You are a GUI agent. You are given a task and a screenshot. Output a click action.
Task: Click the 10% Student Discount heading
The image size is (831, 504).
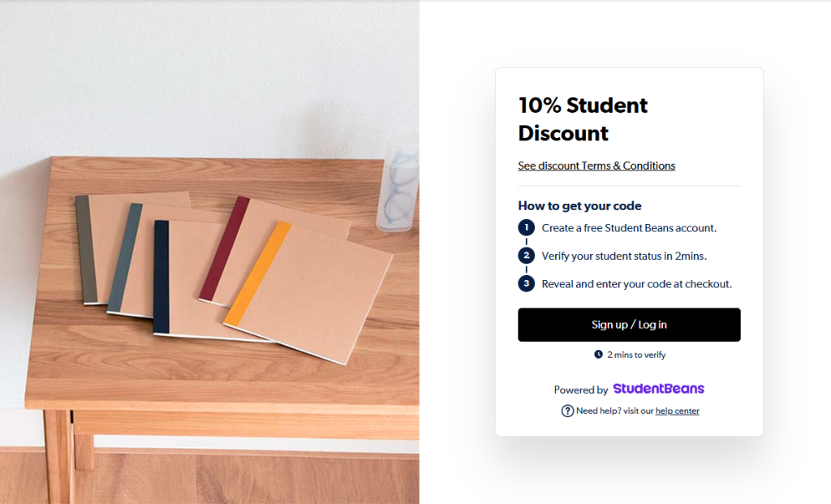click(583, 118)
